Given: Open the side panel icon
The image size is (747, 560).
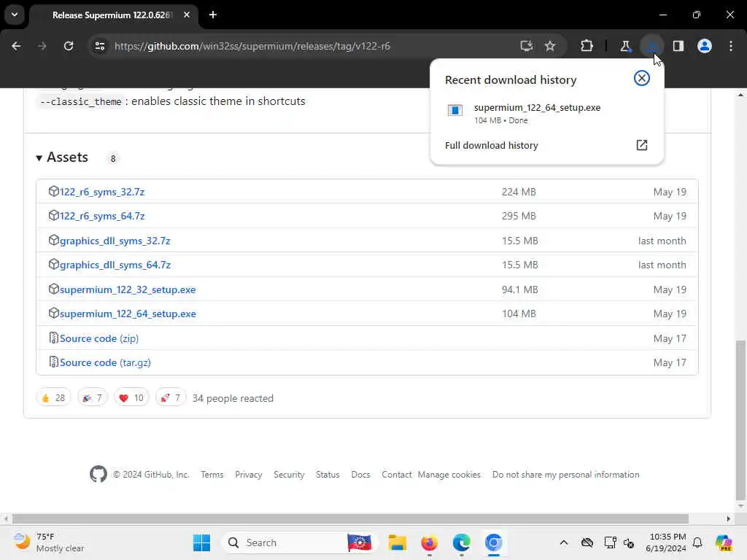Looking at the screenshot, I should point(678,46).
